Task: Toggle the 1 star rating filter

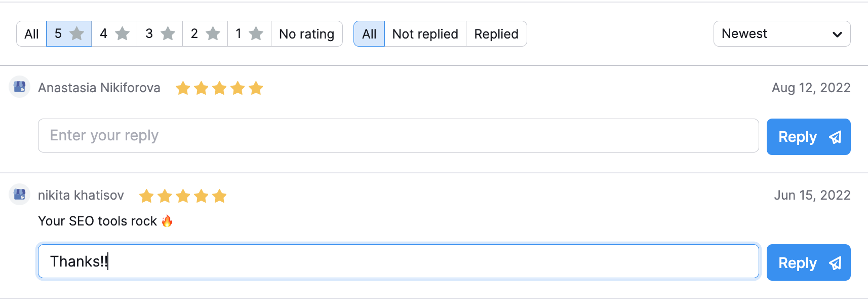Action: [x=250, y=34]
